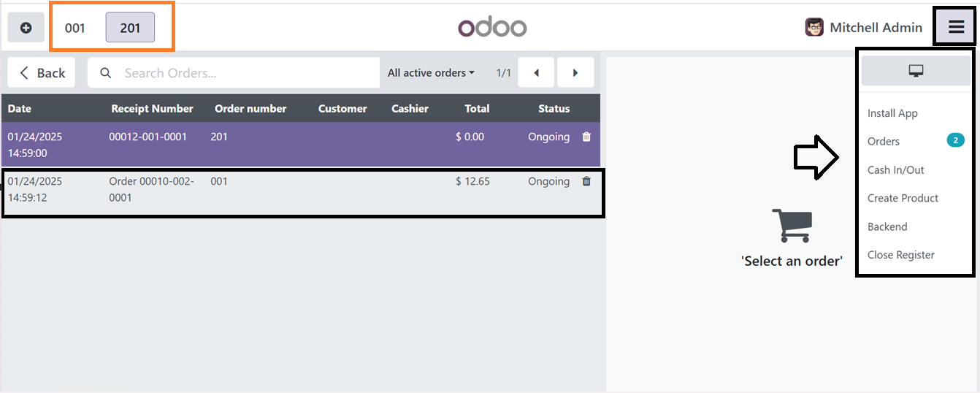Image resolution: width=980 pixels, height=393 pixels.
Task: Switch to order tab 201
Action: coord(130,28)
